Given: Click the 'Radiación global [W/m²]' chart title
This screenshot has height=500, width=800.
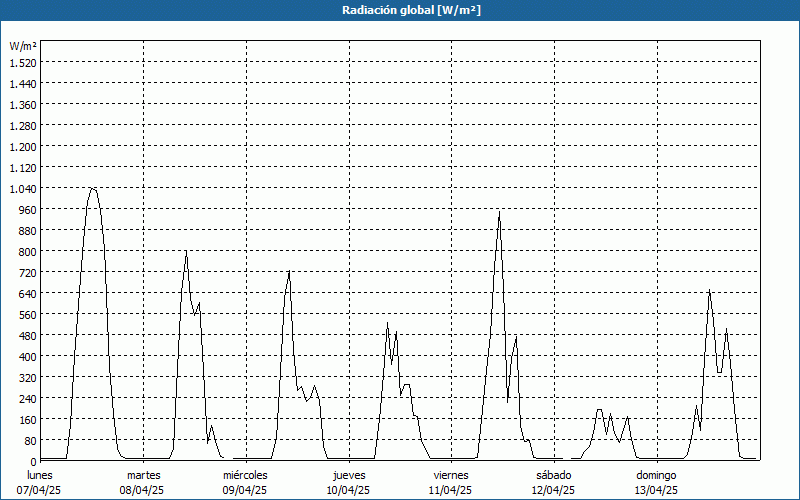Looking at the screenshot, I should pos(411,10).
